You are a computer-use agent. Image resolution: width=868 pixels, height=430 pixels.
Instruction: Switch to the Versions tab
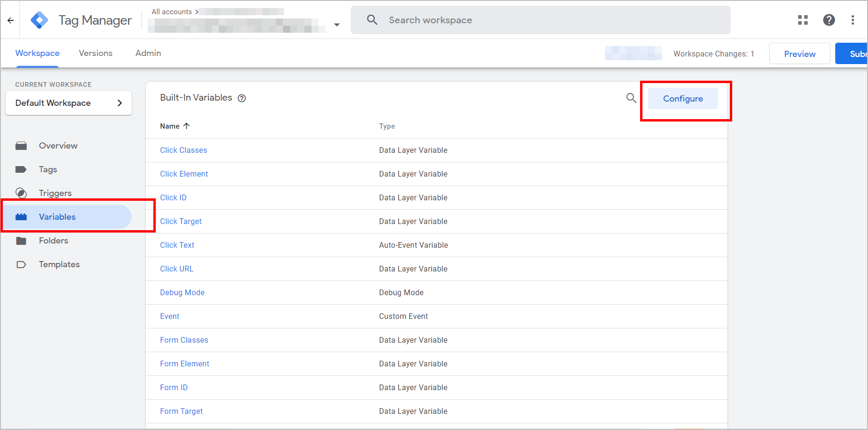(95, 53)
